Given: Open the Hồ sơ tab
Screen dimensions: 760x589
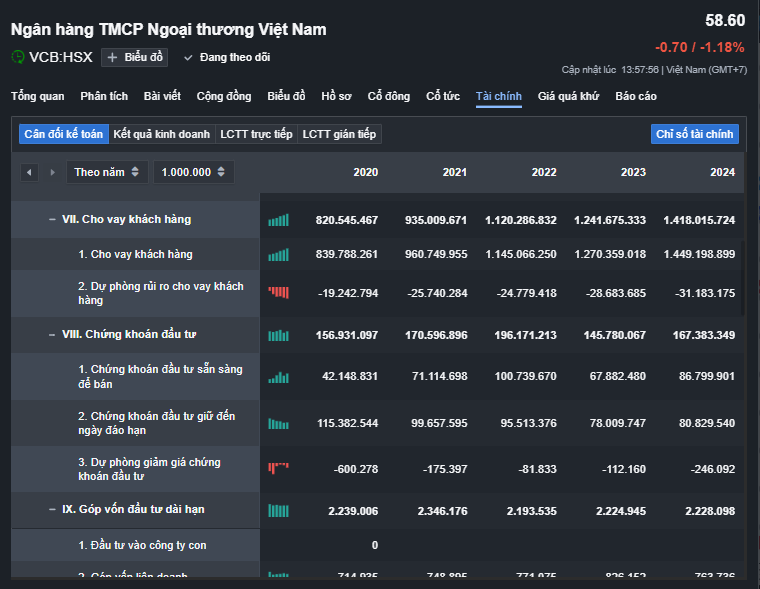Looking at the screenshot, I should click(336, 96).
